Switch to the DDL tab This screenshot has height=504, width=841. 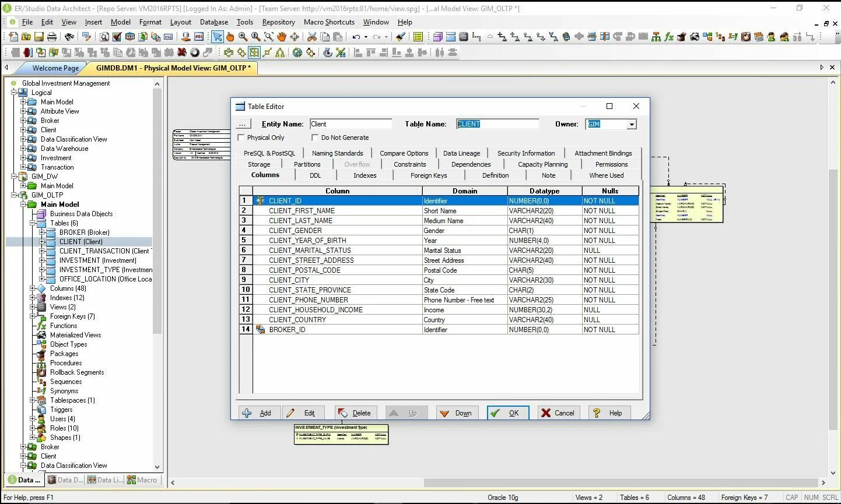315,175
